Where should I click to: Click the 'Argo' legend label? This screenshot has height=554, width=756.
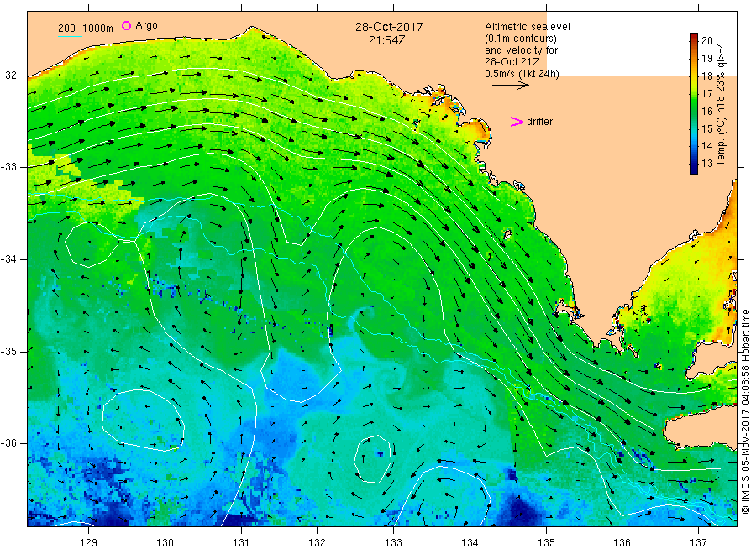[146, 25]
